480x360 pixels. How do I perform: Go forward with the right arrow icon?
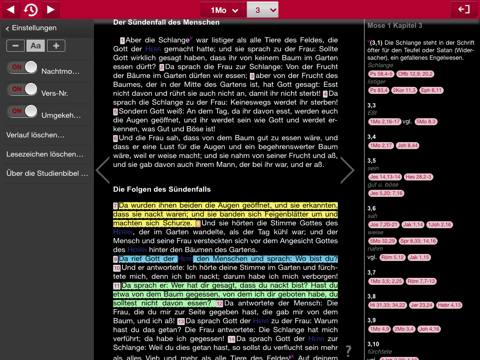[x=51, y=9]
